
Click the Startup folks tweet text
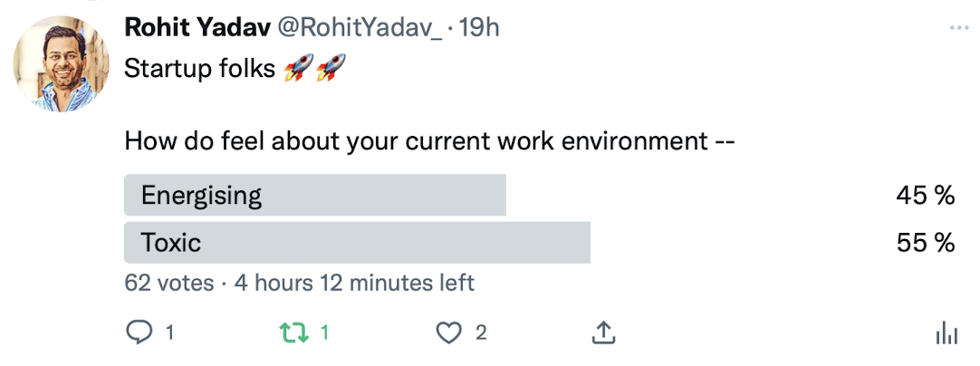[x=199, y=68]
